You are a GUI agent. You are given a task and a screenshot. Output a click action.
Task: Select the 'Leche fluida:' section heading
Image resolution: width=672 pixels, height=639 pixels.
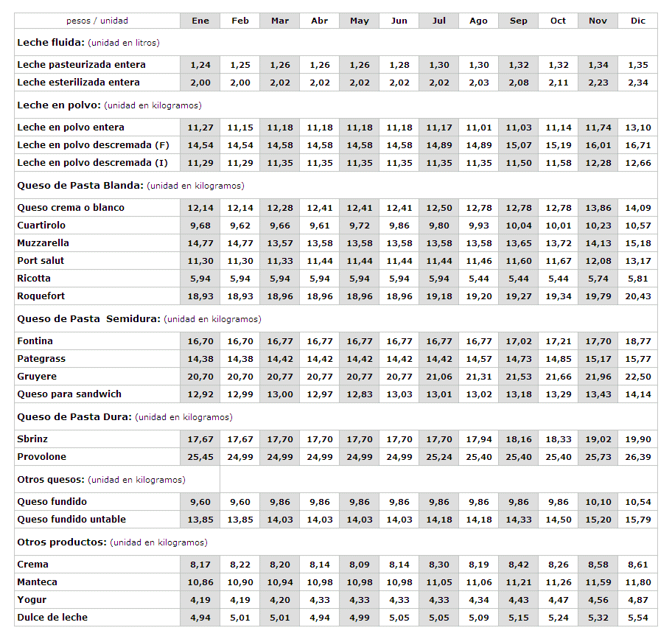pyautogui.click(x=51, y=43)
